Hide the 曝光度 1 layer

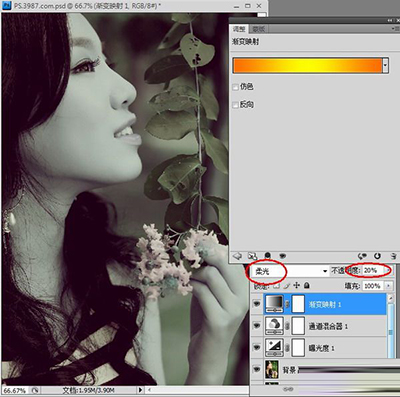click(x=257, y=347)
